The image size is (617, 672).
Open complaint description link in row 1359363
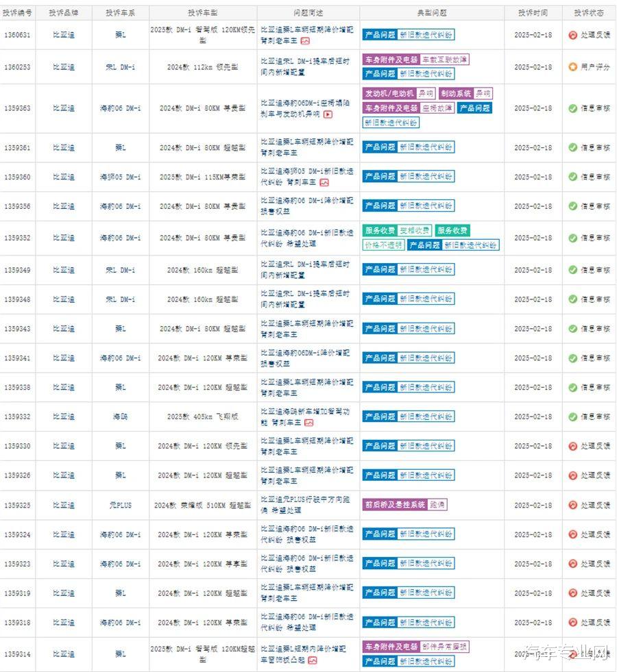pyautogui.click(x=305, y=108)
